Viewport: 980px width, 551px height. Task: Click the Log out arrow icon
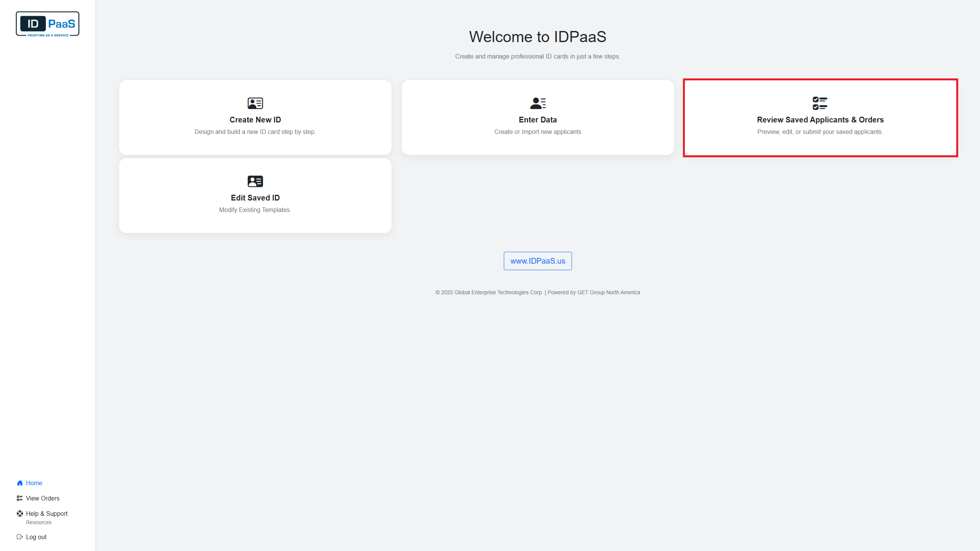click(20, 537)
